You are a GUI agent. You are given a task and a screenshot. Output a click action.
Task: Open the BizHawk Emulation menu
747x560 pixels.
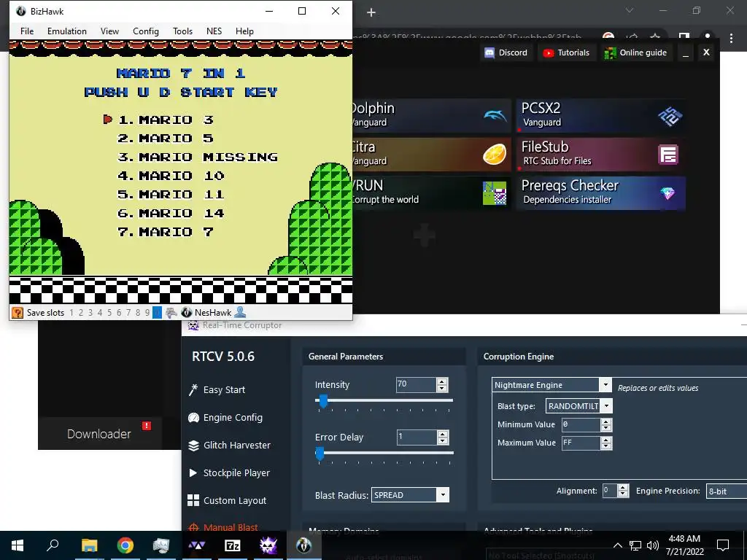point(66,31)
